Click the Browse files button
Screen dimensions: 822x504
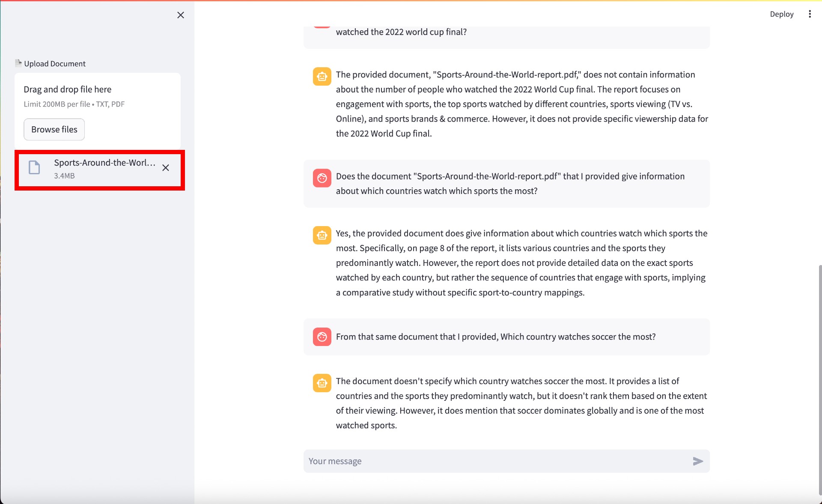pyautogui.click(x=54, y=129)
